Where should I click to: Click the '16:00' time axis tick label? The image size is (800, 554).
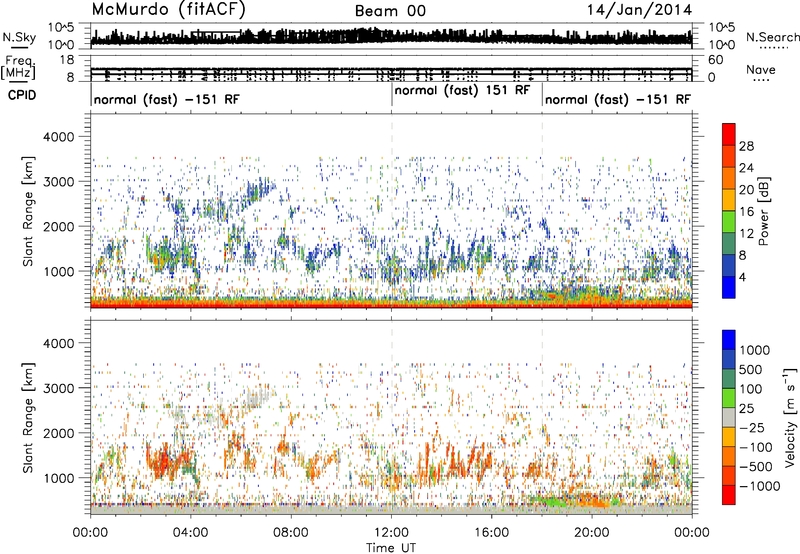[x=491, y=533]
